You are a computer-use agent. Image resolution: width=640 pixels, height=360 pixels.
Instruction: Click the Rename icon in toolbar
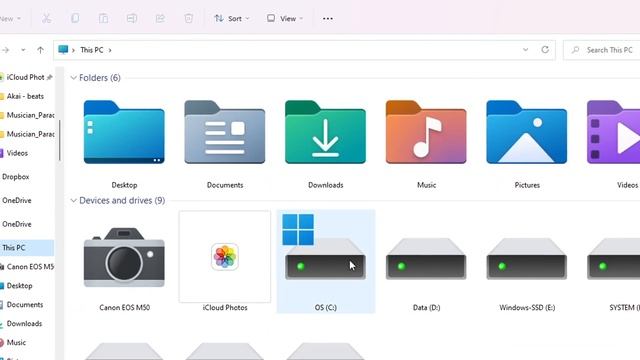coord(131,18)
